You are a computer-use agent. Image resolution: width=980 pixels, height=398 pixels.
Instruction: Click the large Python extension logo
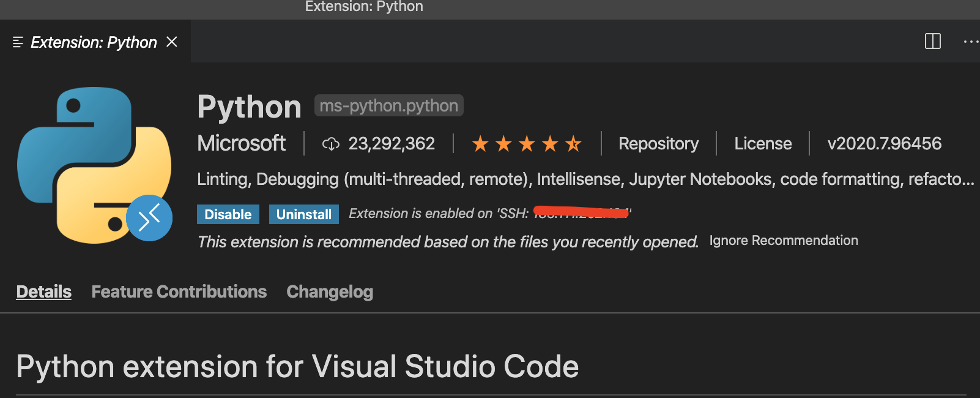[x=94, y=165]
